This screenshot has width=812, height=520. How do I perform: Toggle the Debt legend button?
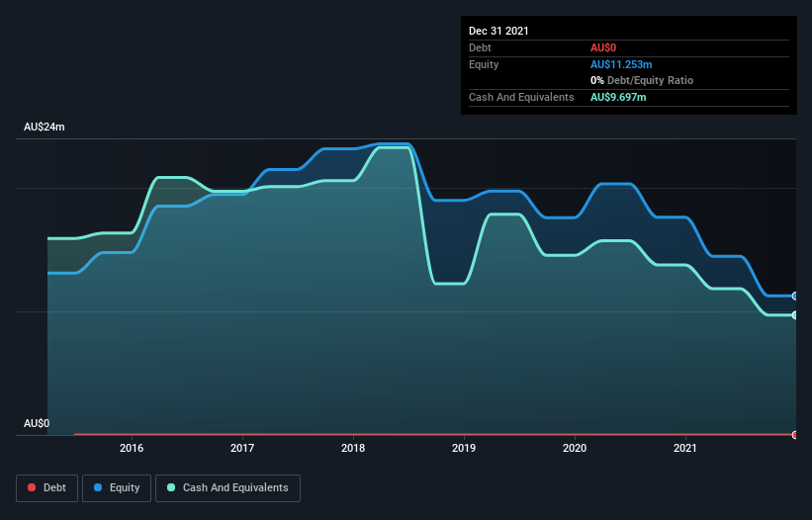(x=46, y=488)
